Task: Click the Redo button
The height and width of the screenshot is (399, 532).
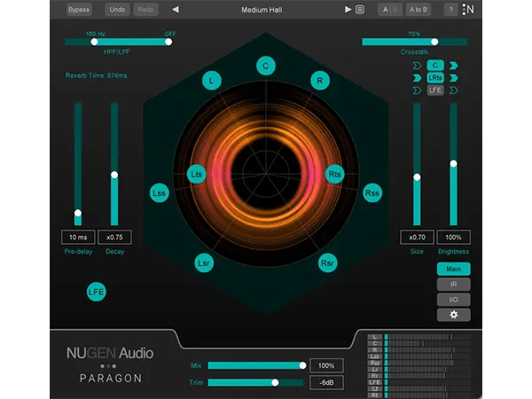Action: 145,10
